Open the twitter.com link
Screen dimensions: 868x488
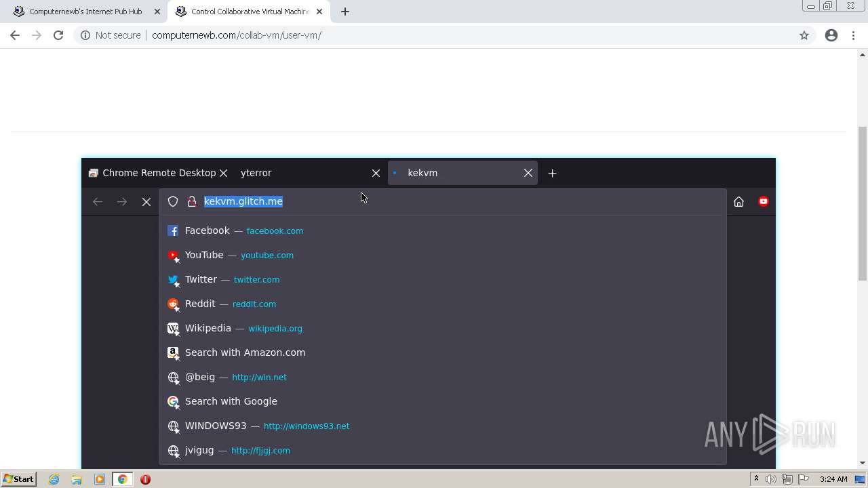click(x=256, y=280)
